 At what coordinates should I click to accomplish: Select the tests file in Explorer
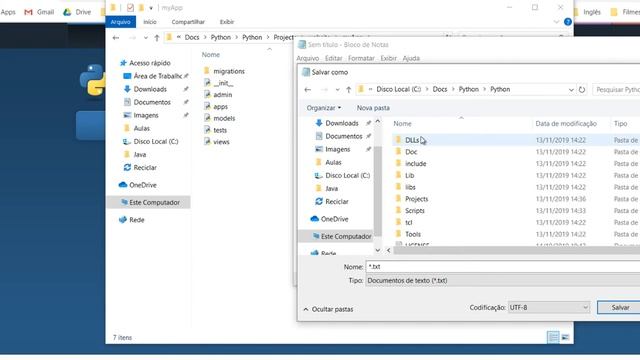[x=220, y=130]
